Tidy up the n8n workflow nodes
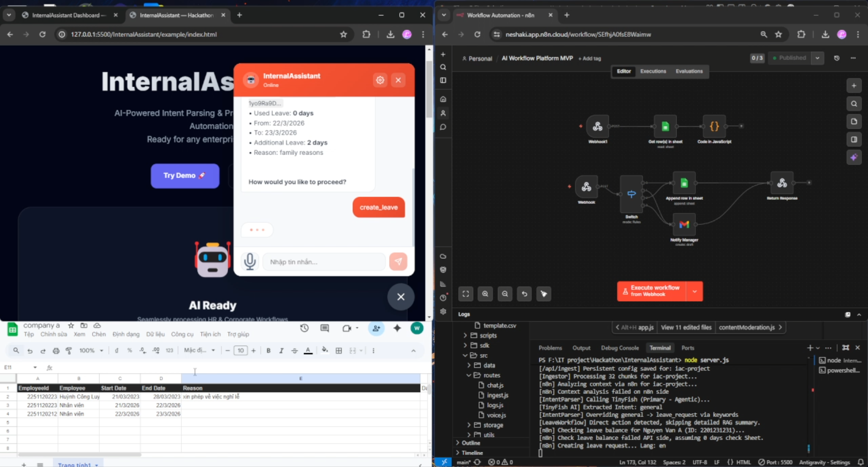868x467 pixels. (x=544, y=294)
